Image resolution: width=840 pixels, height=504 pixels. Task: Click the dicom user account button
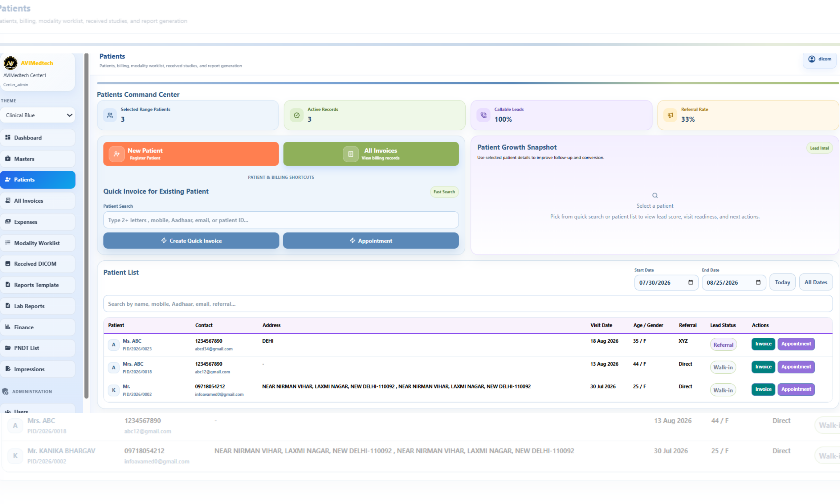[819, 59]
